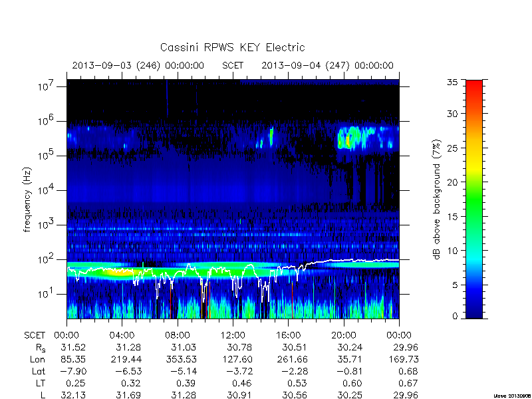Click the Rs value 31.52
Viewport: 532px width, 399px height.
click(x=73, y=347)
